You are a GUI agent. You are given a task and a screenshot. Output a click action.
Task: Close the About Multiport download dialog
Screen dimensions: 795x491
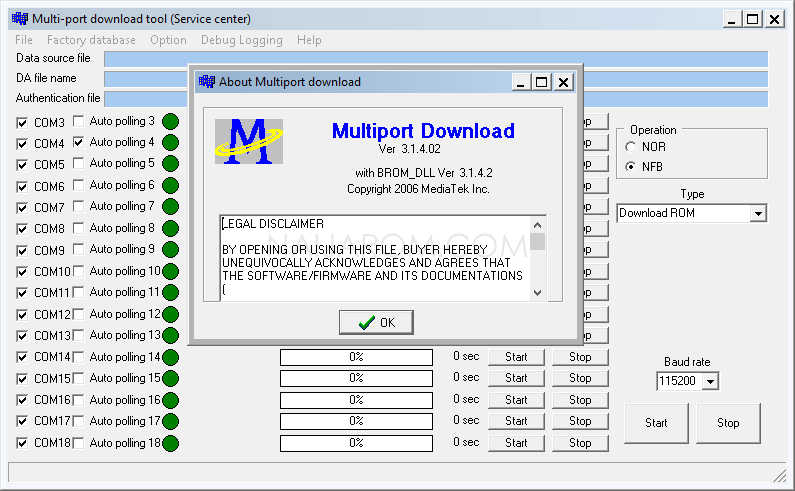click(x=563, y=82)
